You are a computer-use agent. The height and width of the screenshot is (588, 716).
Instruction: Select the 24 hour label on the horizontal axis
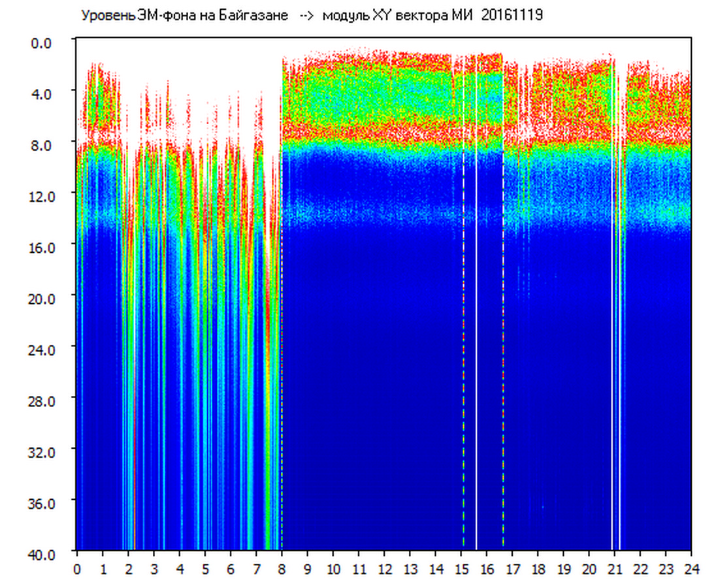[x=691, y=568]
